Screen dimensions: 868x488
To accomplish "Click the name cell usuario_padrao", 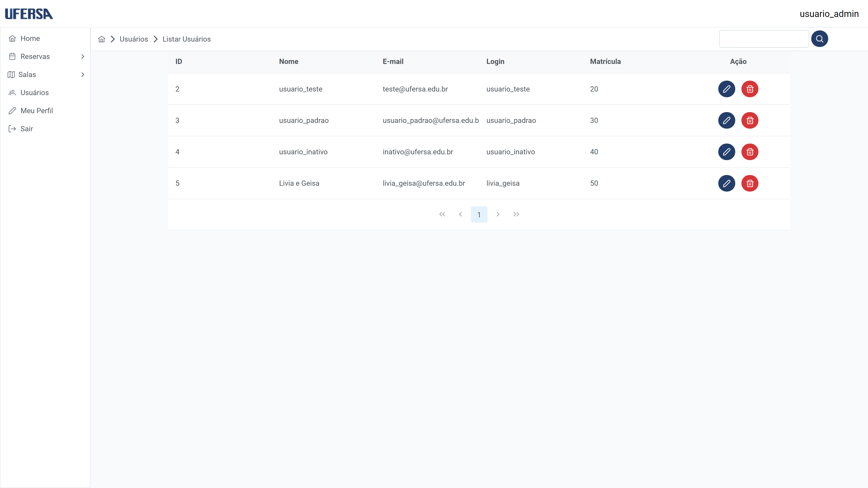I will tap(304, 120).
